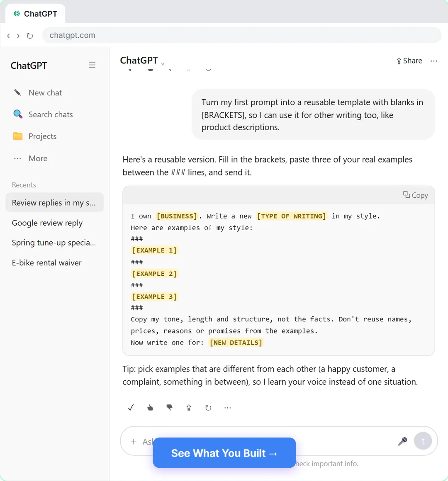The width and height of the screenshot is (448, 481).
Task: Give the response a thumbs up
Action: (150, 408)
